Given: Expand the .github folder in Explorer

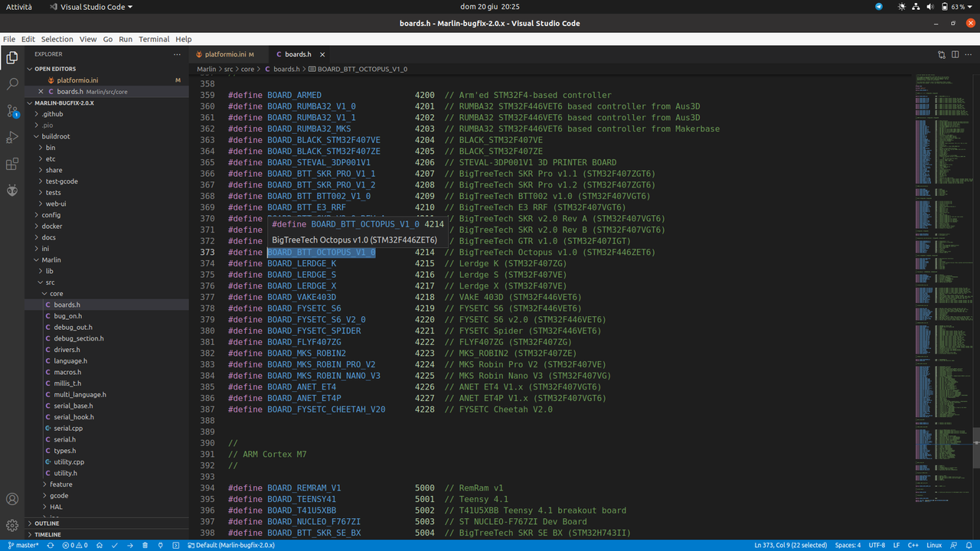Looking at the screenshot, I should pyautogui.click(x=52, y=113).
